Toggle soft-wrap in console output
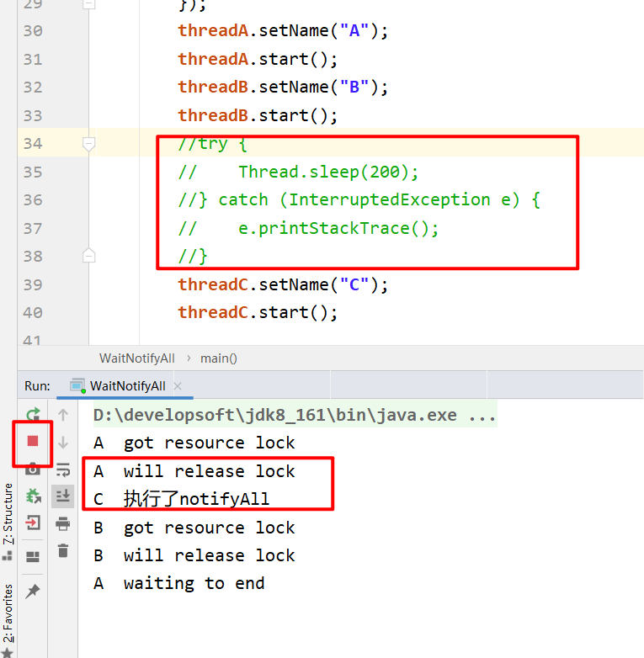 tap(63, 470)
